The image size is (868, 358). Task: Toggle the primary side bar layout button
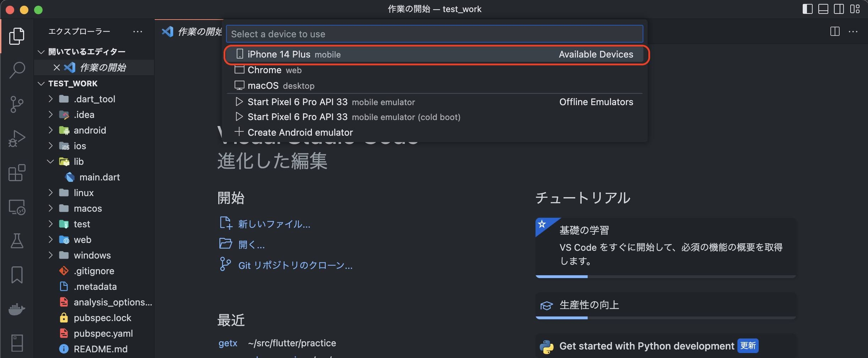(x=807, y=9)
